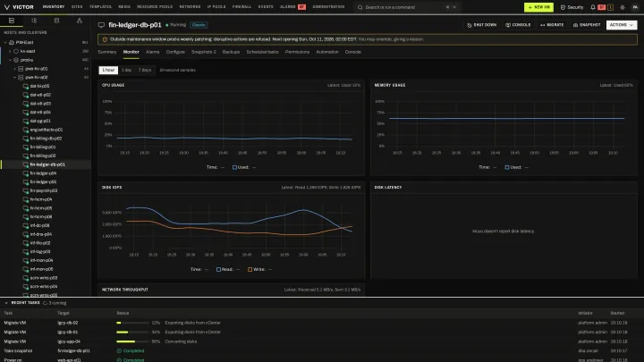Click the VM icon of eng-artifacts-p01
The height and width of the screenshot is (362, 644).
click(25, 130)
